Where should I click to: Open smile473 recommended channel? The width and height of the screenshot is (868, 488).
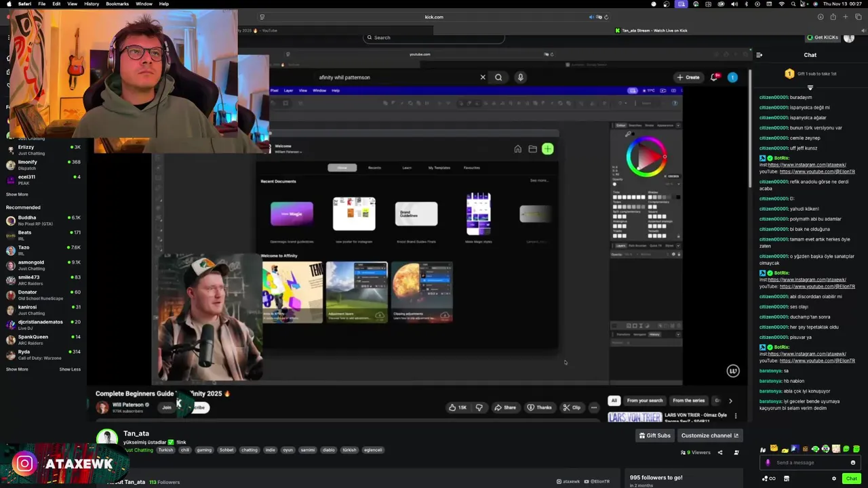click(x=43, y=280)
